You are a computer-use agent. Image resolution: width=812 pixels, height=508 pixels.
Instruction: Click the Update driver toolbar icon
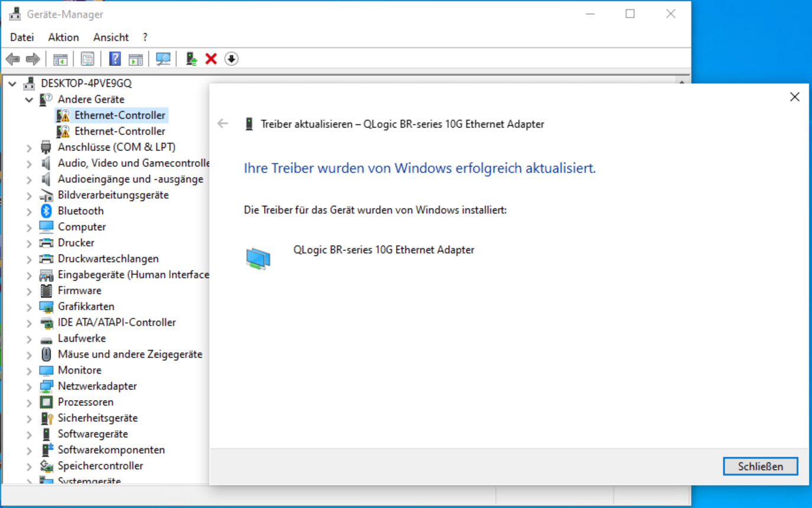click(x=191, y=59)
